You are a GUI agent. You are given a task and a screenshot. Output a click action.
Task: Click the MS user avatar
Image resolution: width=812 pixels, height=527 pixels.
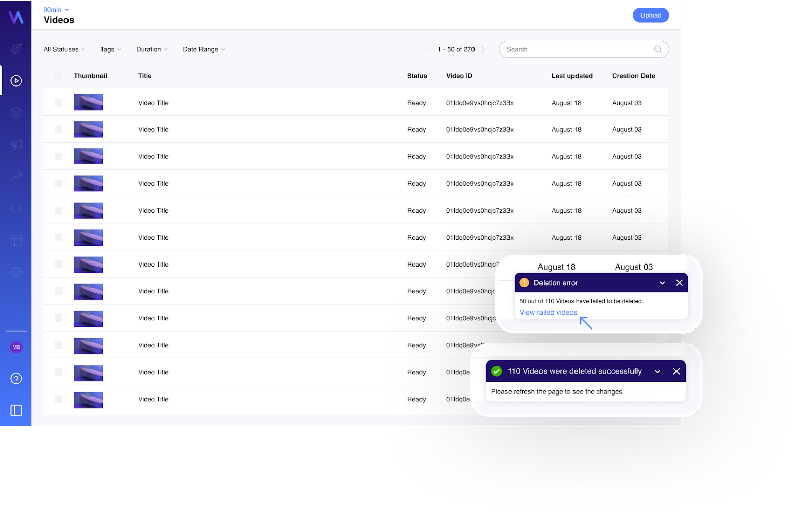16,347
